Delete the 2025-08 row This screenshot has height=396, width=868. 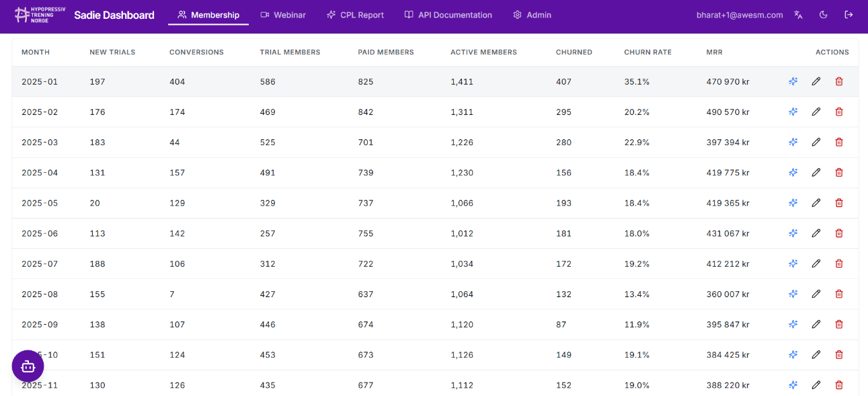[x=839, y=294]
